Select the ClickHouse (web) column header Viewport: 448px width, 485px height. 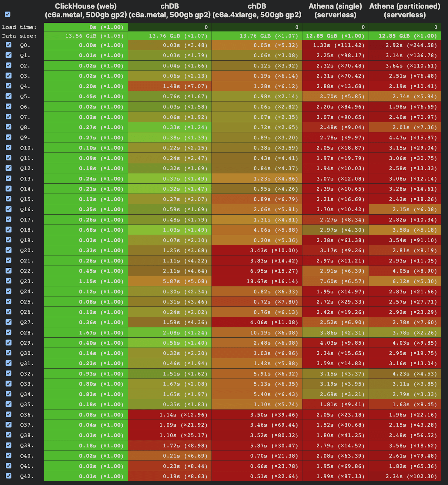pos(86,11)
